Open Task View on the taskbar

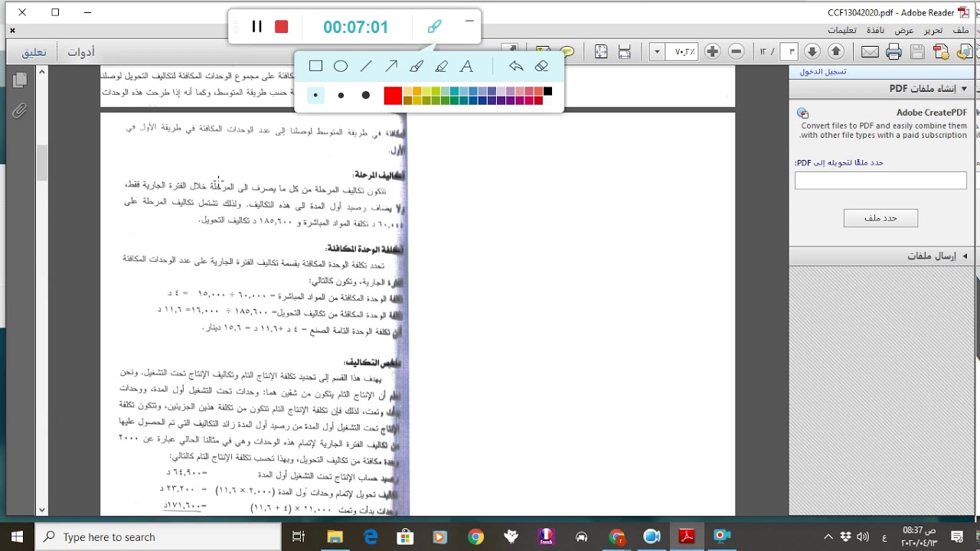pos(299,536)
